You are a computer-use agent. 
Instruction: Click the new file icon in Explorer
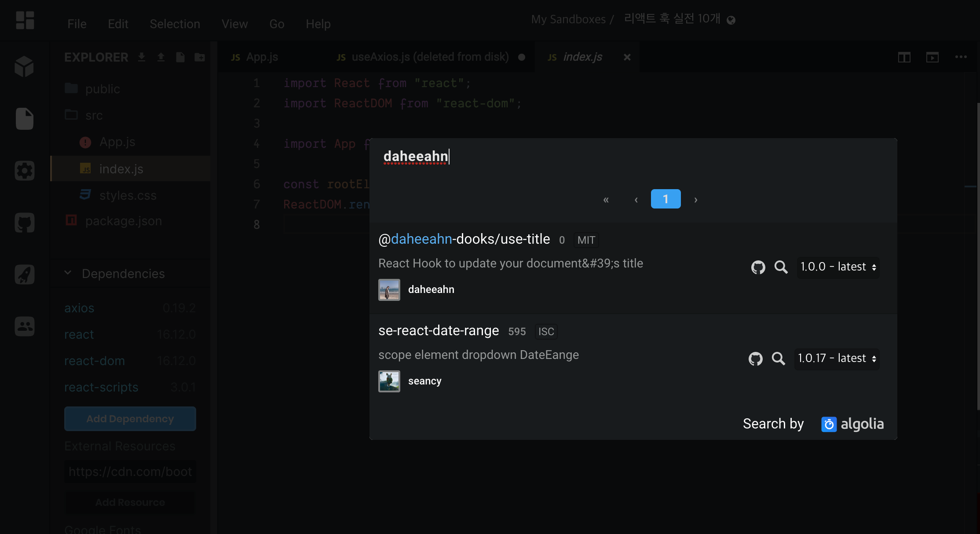tap(180, 57)
